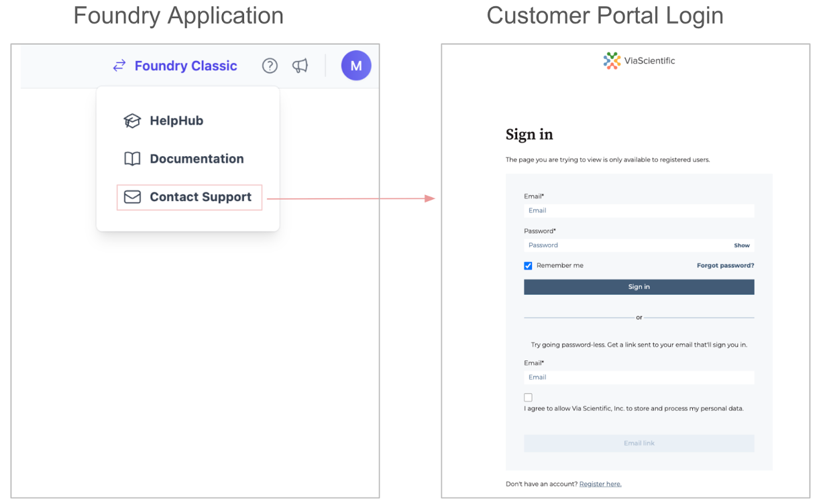Image resolution: width=821 pixels, height=504 pixels.
Task: Check the personal data consent checkbox
Action: 528,397
